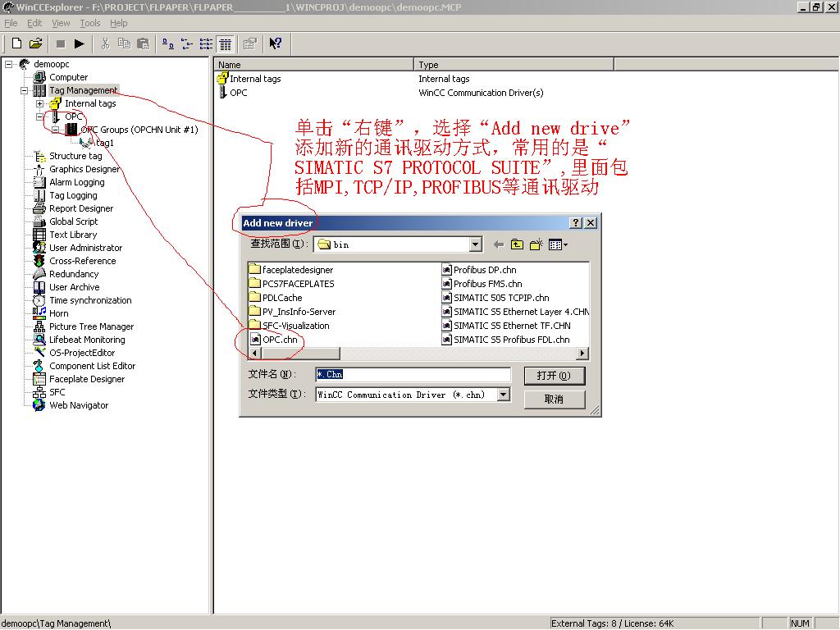The image size is (840, 630).
Task: Click the Cancel (取消) button
Action: pyautogui.click(x=554, y=399)
